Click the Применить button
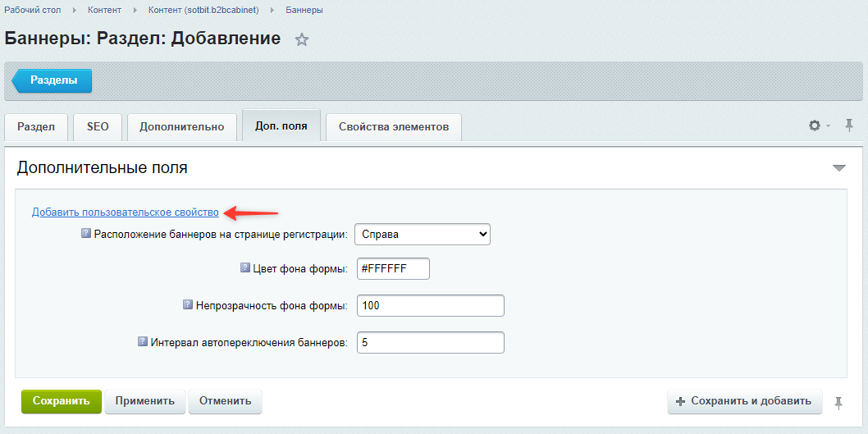This screenshot has width=868, height=434. [x=145, y=401]
